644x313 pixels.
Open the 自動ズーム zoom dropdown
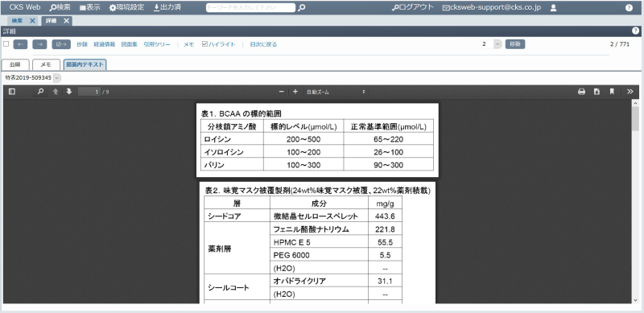click(x=335, y=92)
